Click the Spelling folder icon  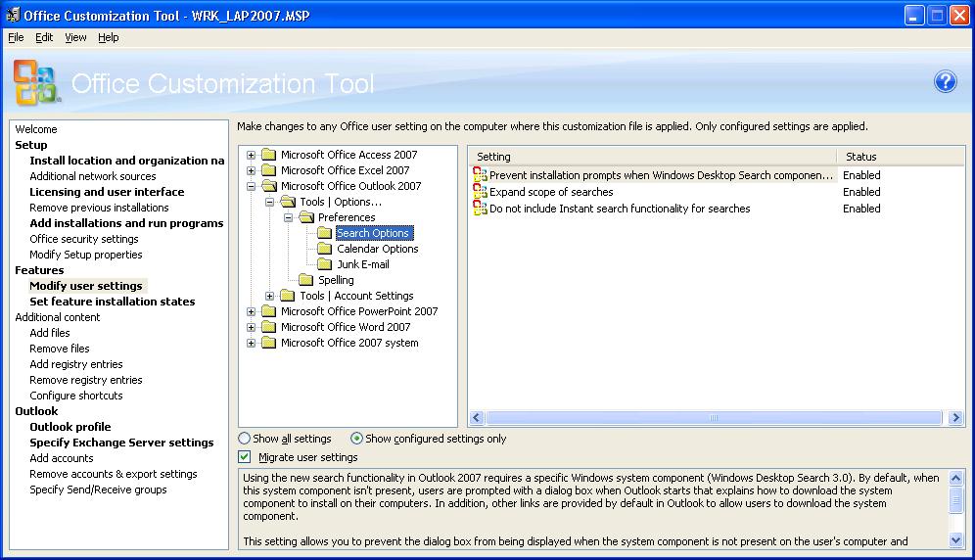306,280
